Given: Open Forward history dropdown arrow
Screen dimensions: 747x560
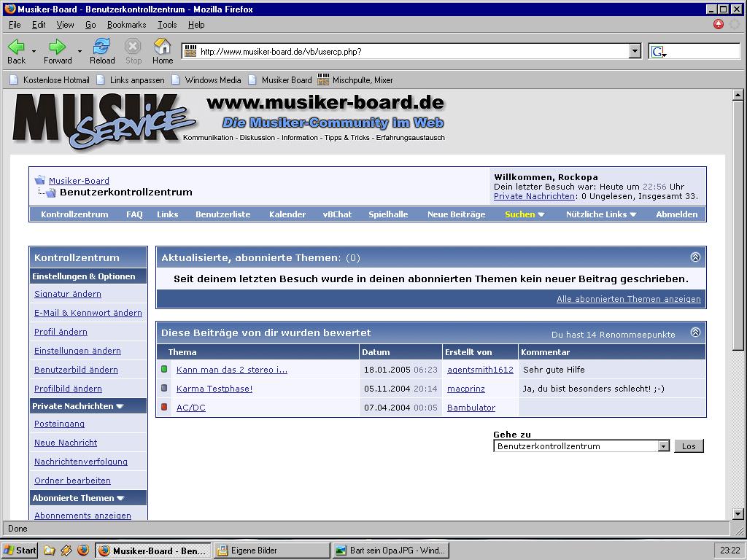Looking at the screenshot, I should 80,51.
